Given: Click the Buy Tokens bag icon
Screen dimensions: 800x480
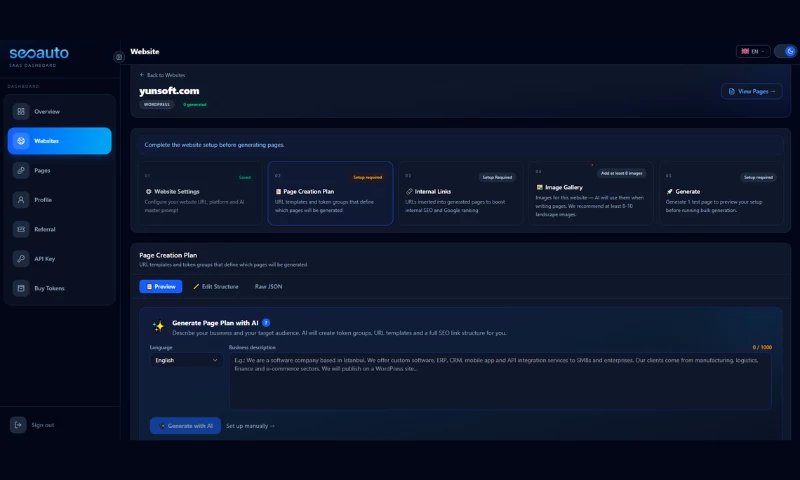Looking at the screenshot, I should (x=20, y=288).
